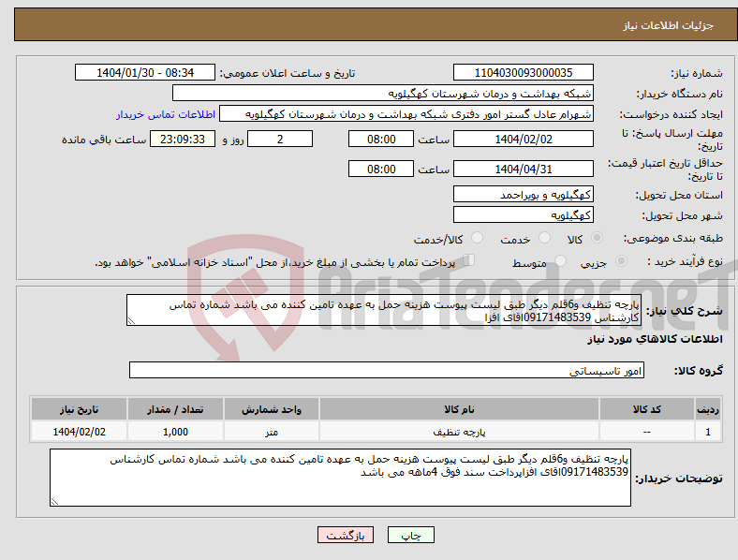Select the خدمت radio button

click(544, 238)
